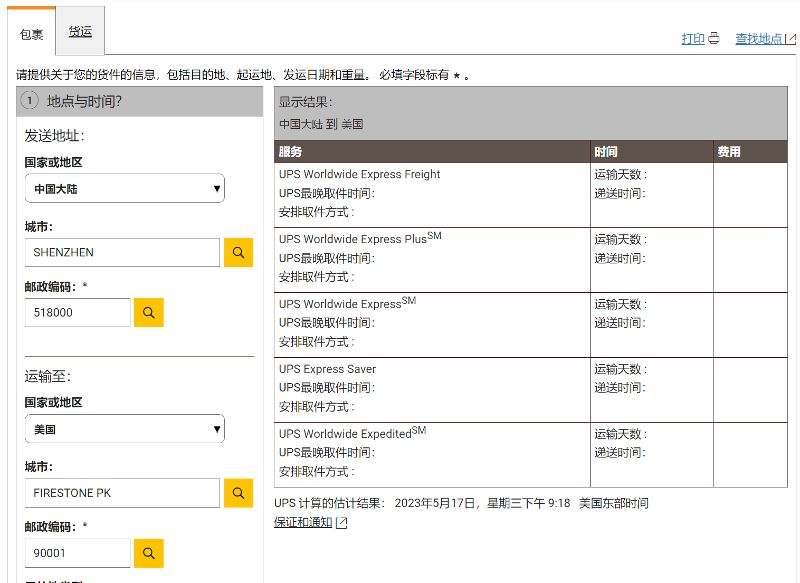Click 运输天数 in the UPS Express Saver row
This screenshot has width=800, height=583.
tap(620, 369)
